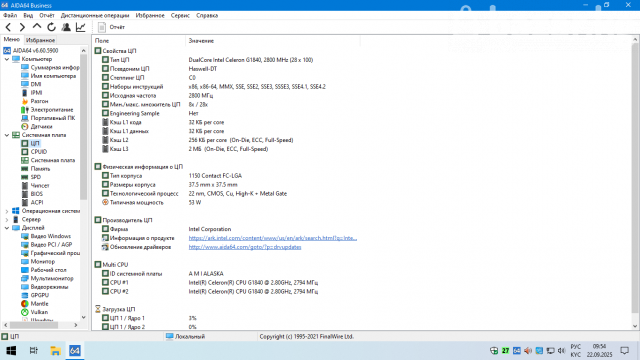Image resolution: width=640 pixels, height=360 pixels.
Task: Select the Чипсет tree item
Action: [x=36, y=186]
